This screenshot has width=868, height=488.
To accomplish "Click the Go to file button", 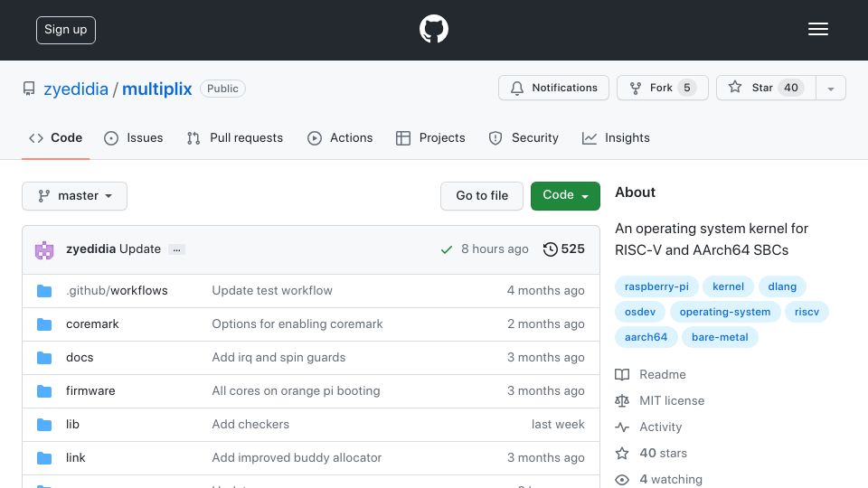I will coord(482,196).
